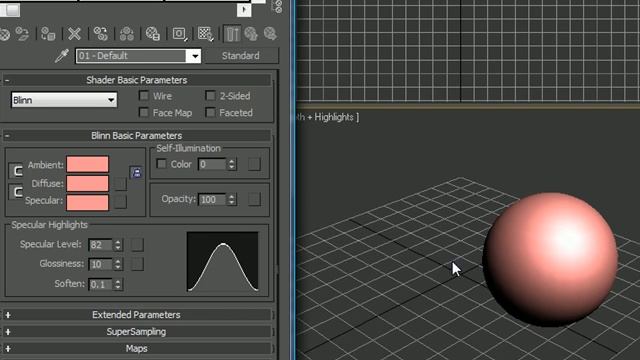Select the pink sphere in the viewport
Image resolution: width=640 pixels, height=360 pixels.
[550, 260]
